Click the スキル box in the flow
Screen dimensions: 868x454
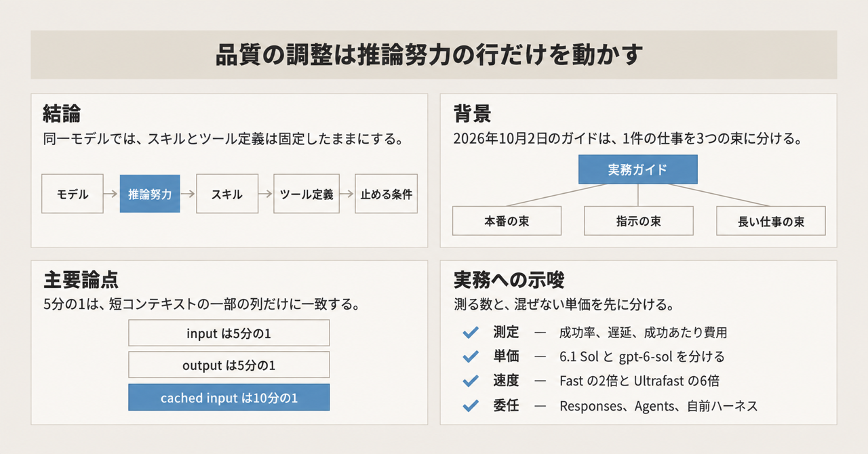coord(226,194)
